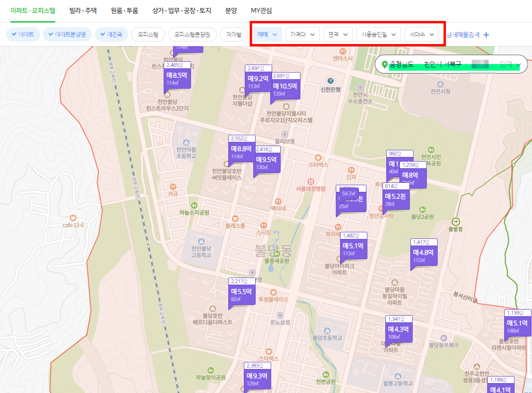Click the 신한은행 bank map icon
Viewport: 532px width, 393px height.
pyautogui.click(x=331, y=81)
